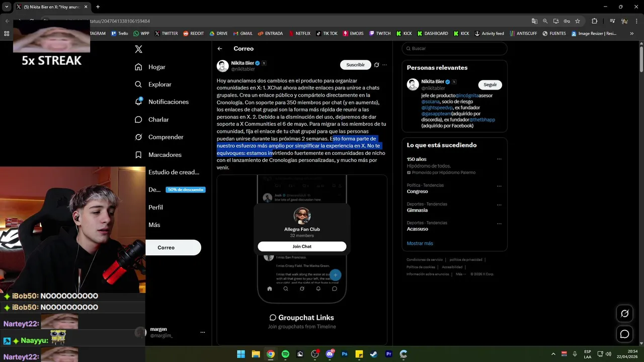The height and width of the screenshot is (362, 644).
Task: Follow Nikita Bier with Seguir button
Action: point(490,84)
